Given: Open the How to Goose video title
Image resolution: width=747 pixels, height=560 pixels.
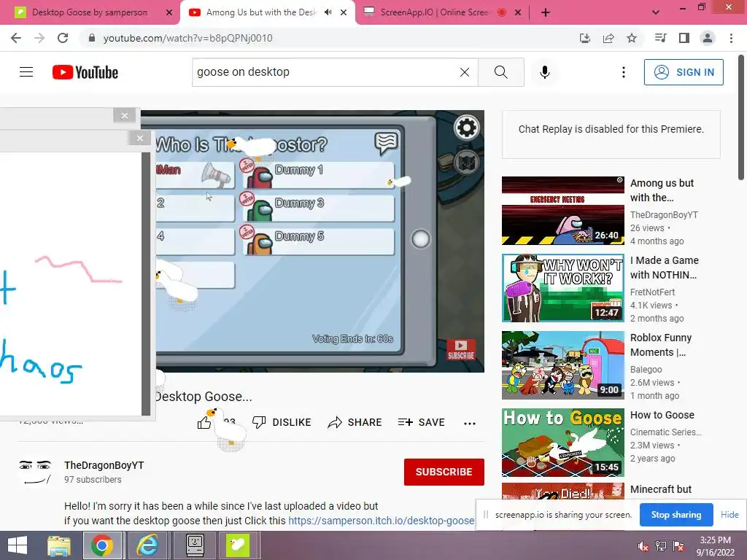Looking at the screenshot, I should click(x=662, y=415).
